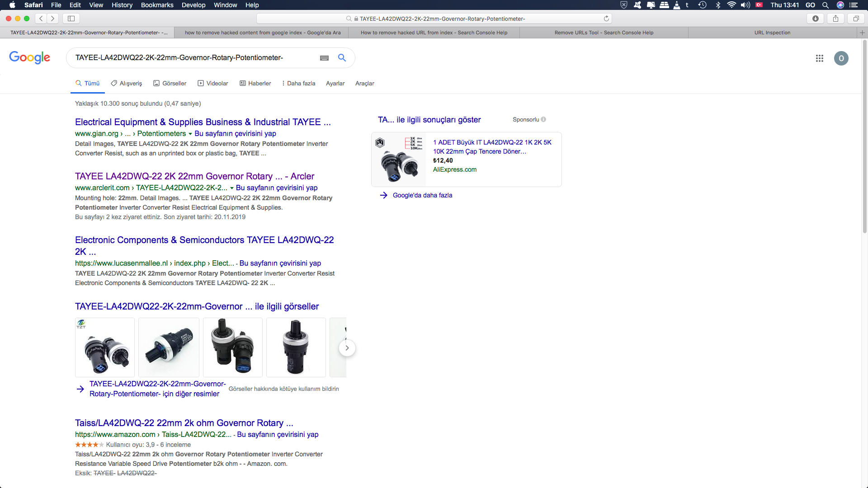
Task: Open Daha fazla more options menu
Action: point(298,84)
